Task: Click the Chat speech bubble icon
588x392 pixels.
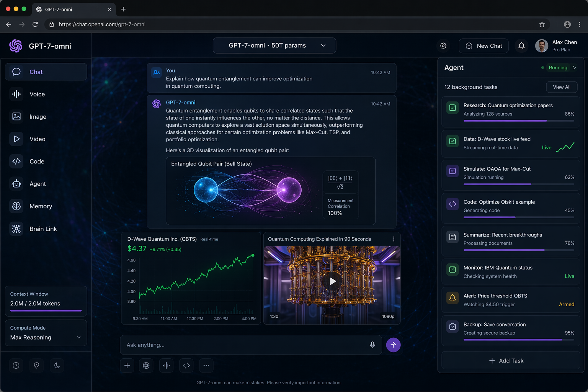Action: (x=16, y=72)
